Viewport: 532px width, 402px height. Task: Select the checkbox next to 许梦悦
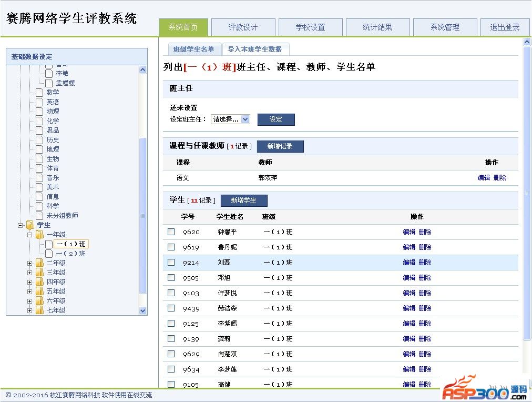[x=171, y=293]
